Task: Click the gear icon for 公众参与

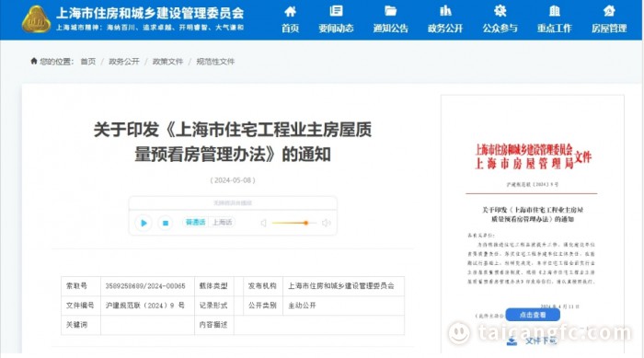Action: point(500,11)
